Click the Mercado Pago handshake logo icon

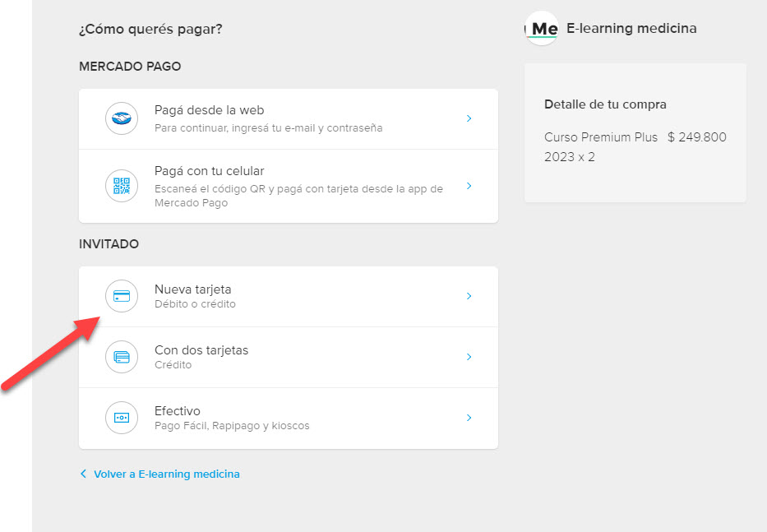click(122, 118)
